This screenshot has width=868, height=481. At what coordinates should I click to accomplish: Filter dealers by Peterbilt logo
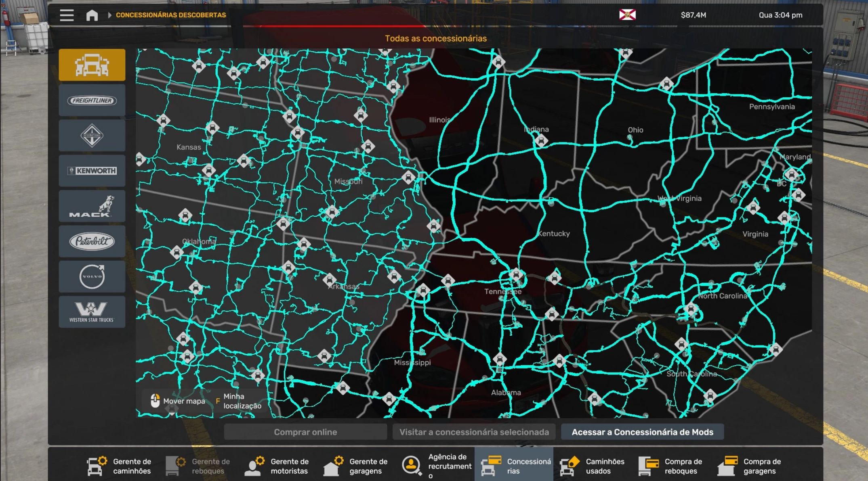(92, 241)
